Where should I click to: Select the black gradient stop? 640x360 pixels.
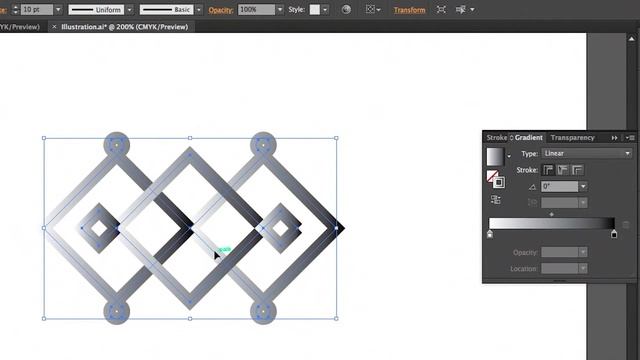point(614,234)
